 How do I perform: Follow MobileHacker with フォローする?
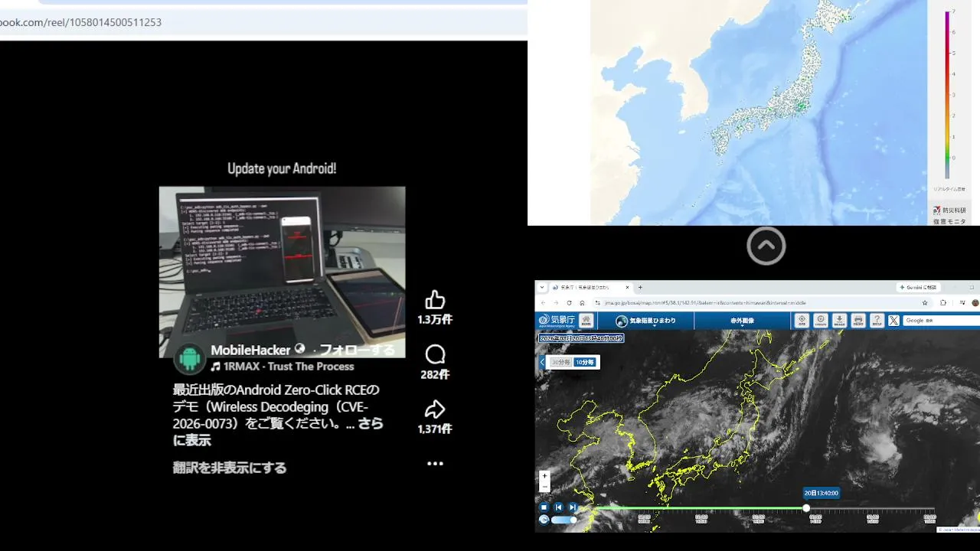click(x=357, y=350)
